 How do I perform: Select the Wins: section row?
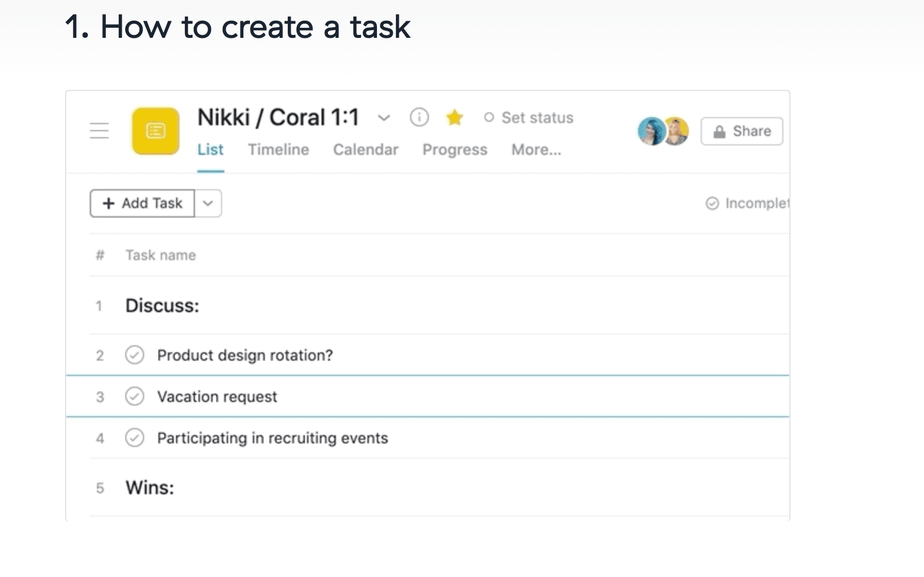coord(150,488)
